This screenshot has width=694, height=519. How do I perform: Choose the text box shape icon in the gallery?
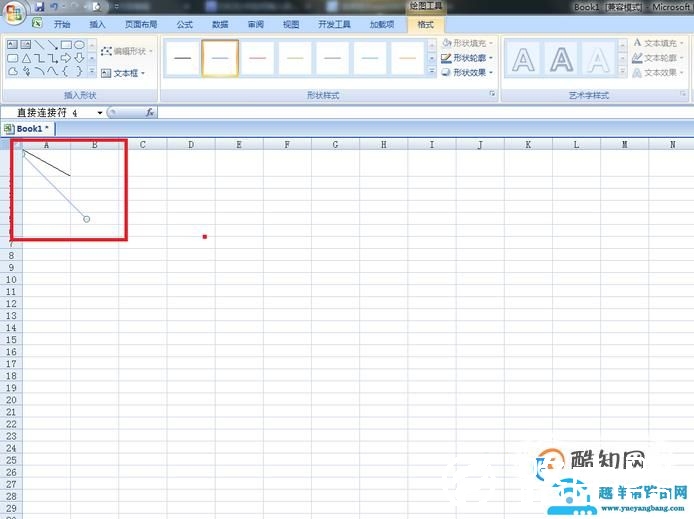point(13,45)
